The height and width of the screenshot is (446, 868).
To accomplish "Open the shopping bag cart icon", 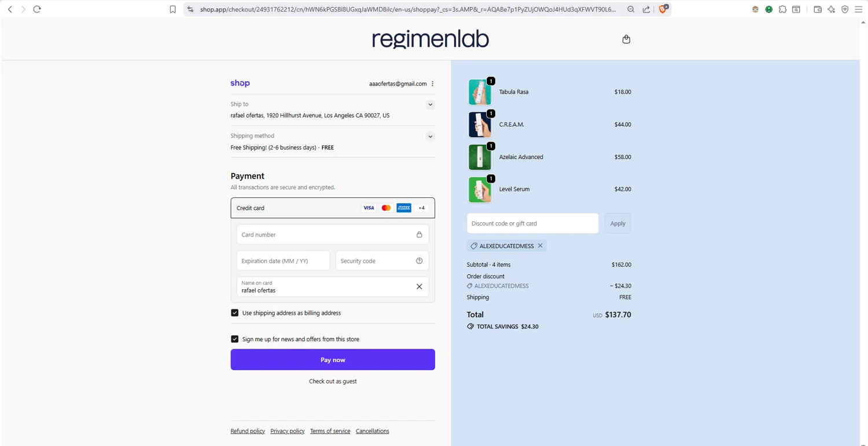I will [626, 39].
